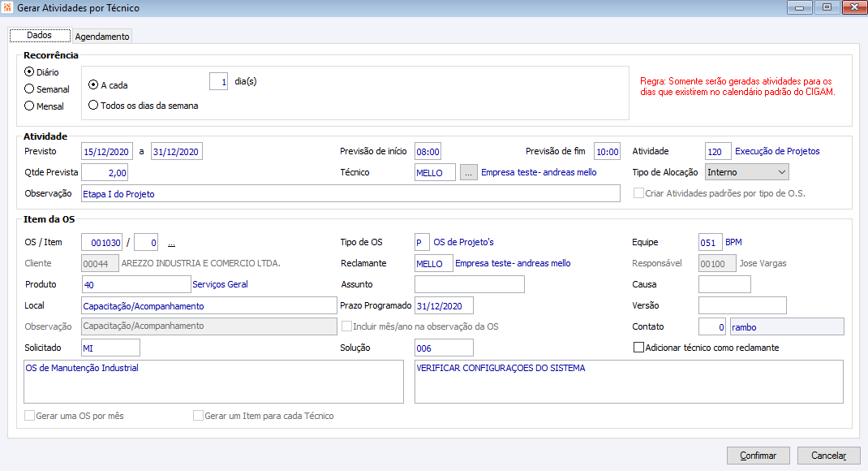
Task: Expand the Tipo de Alocação dropdown
Action: pos(781,172)
